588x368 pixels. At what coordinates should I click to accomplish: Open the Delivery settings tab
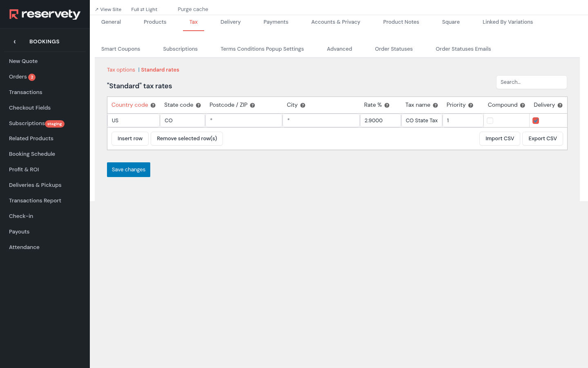pos(231,22)
